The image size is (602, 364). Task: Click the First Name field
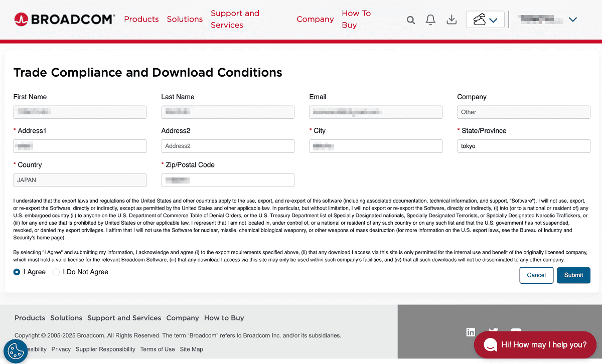80,112
